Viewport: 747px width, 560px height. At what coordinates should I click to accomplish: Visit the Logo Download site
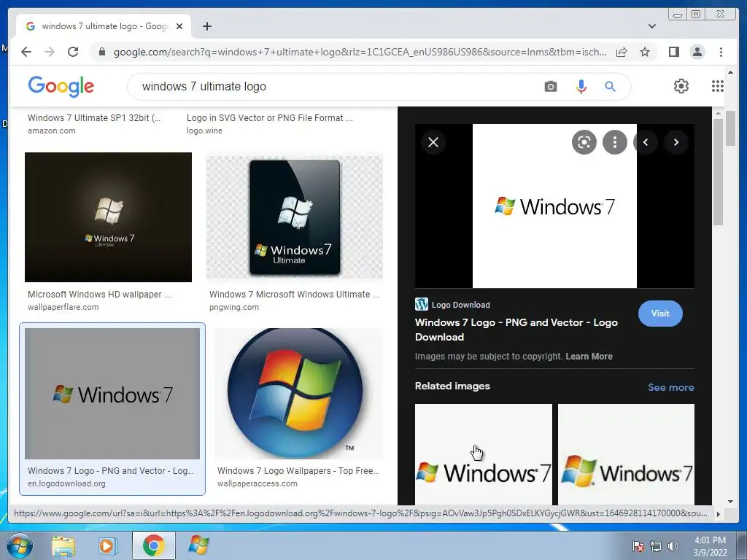(660, 314)
